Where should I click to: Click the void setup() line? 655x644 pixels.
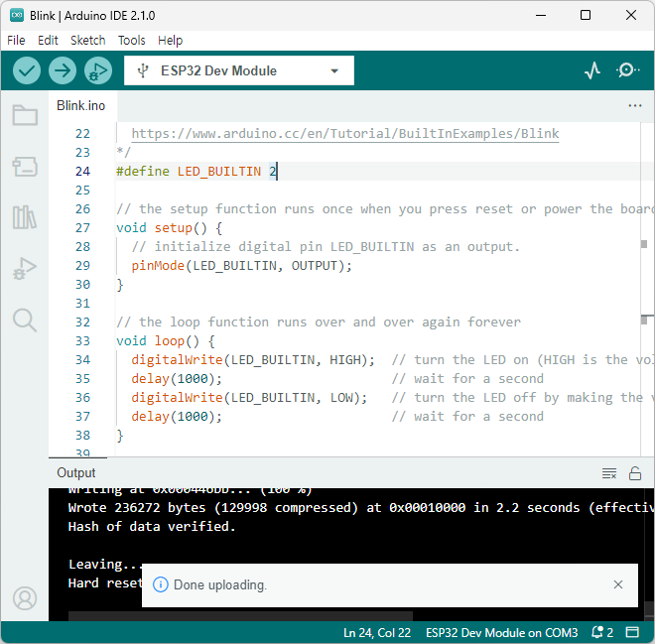click(x=169, y=228)
